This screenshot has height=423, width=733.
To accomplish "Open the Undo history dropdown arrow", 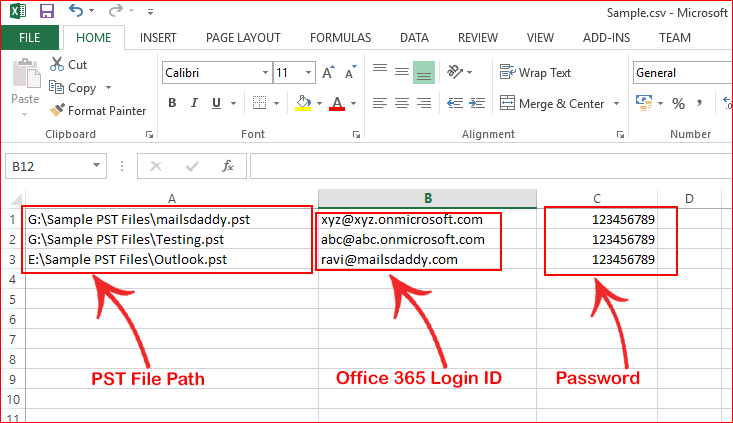I will 91,10.
